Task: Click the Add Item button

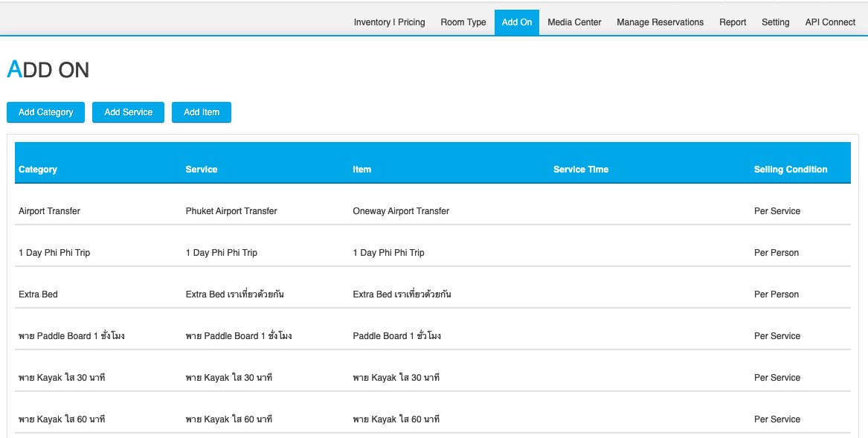Action: [x=202, y=112]
